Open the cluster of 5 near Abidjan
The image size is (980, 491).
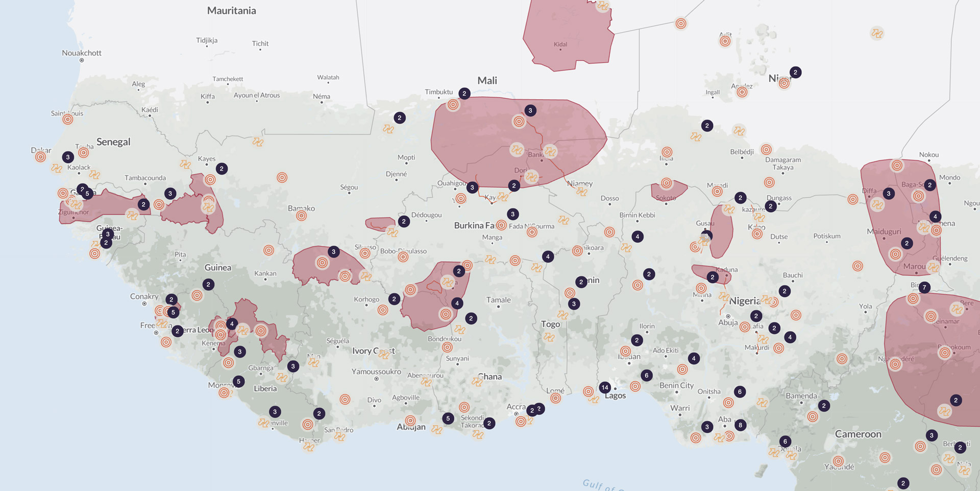(x=448, y=418)
